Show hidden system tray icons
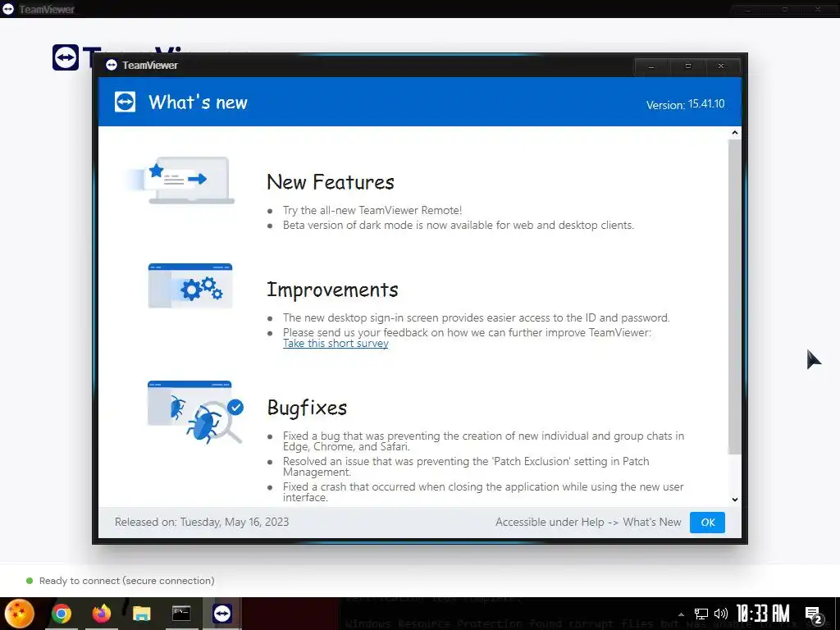Viewport: 840px width, 630px height. click(x=681, y=614)
